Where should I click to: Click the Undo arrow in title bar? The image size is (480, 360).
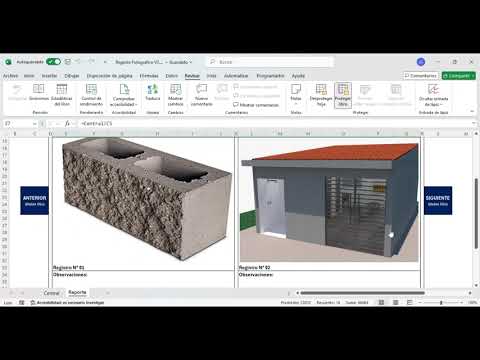[x=78, y=62]
